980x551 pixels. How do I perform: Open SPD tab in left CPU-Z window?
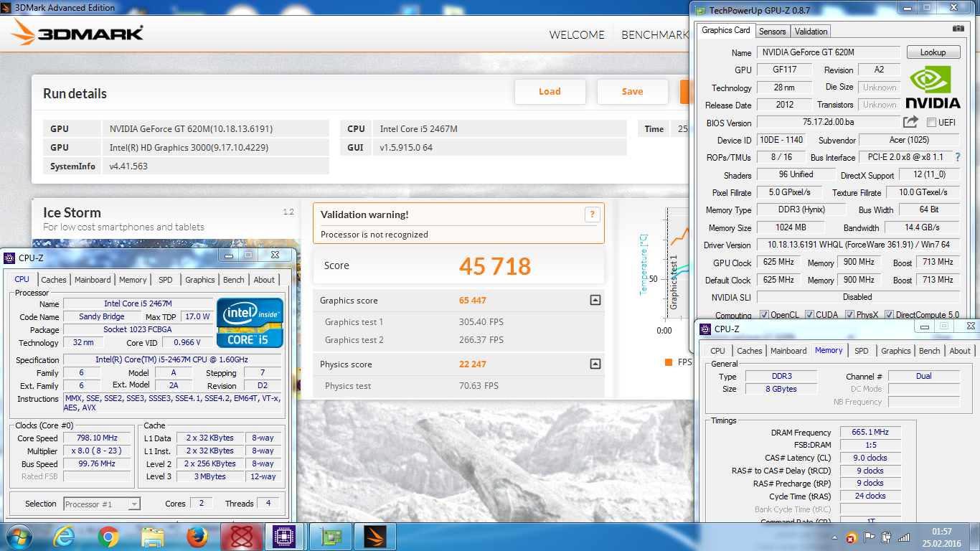point(166,280)
